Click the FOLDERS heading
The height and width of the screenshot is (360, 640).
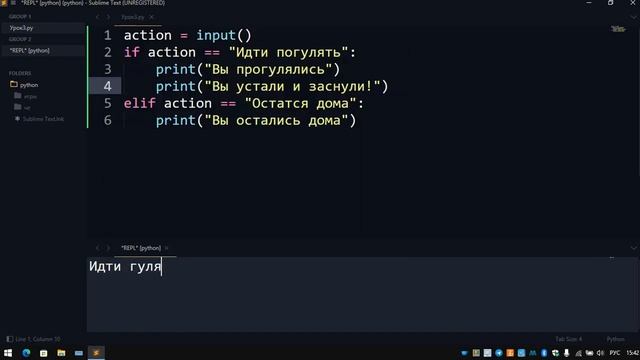20,73
